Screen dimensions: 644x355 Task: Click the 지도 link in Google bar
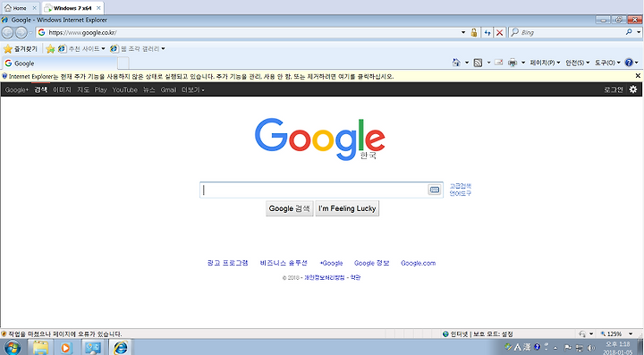[x=83, y=89]
